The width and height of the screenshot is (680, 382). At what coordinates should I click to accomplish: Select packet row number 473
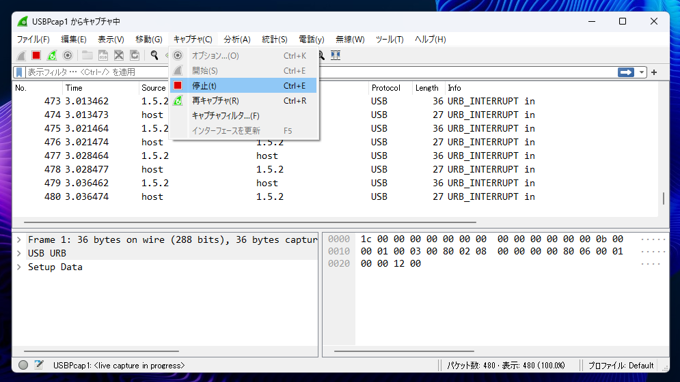[335, 101]
